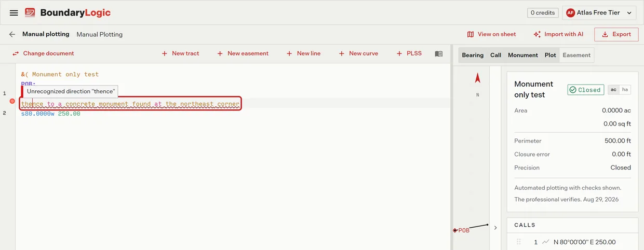This screenshot has width=644, height=250.
Task: Add a New line
Action: pyautogui.click(x=303, y=53)
